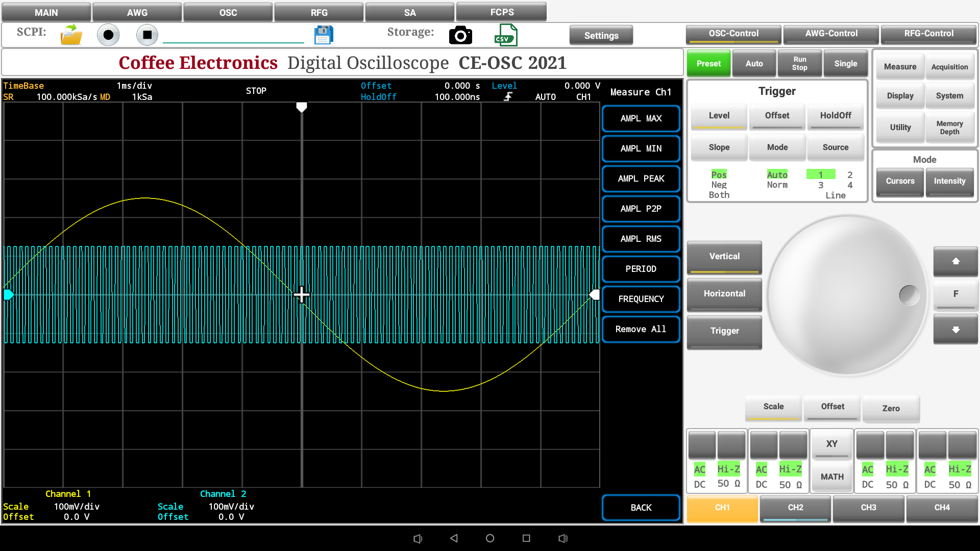Open trigger Slope selection
Viewport: 980px width, 551px height.
pyautogui.click(x=719, y=147)
